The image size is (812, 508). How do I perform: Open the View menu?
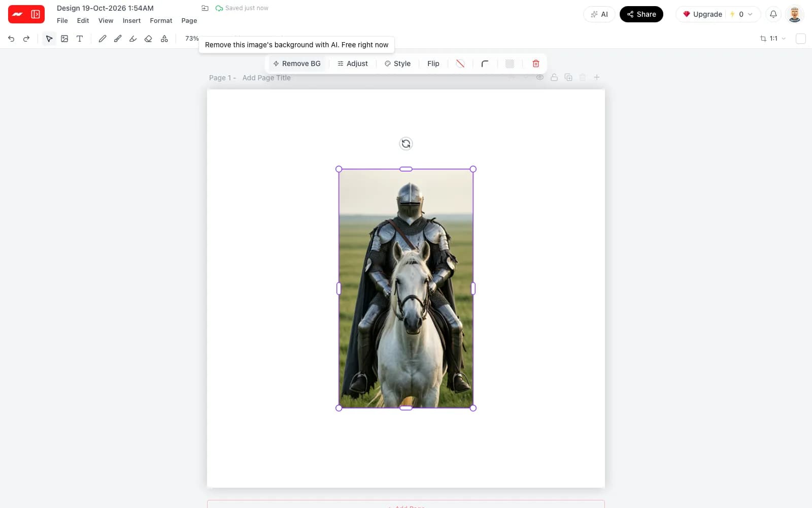pos(106,21)
